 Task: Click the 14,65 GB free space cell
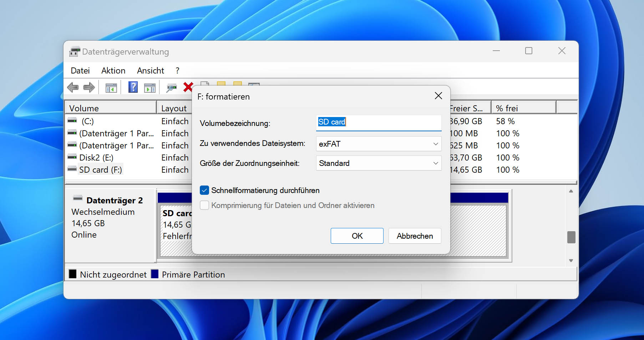(466, 170)
